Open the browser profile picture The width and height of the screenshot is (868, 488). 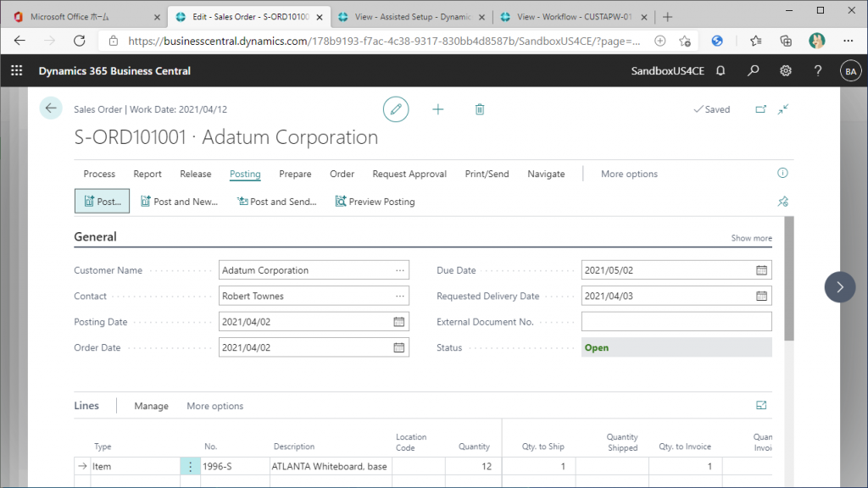click(x=816, y=41)
